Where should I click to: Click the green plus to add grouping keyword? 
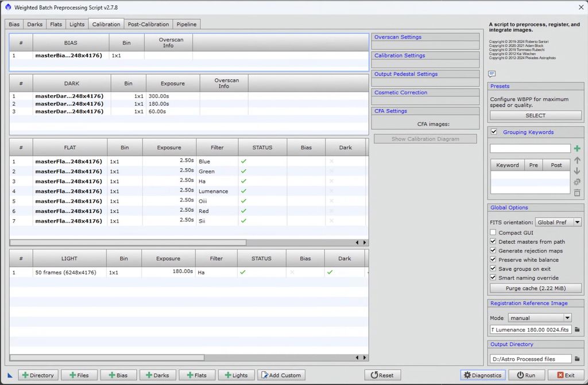[x=577, y=149]
